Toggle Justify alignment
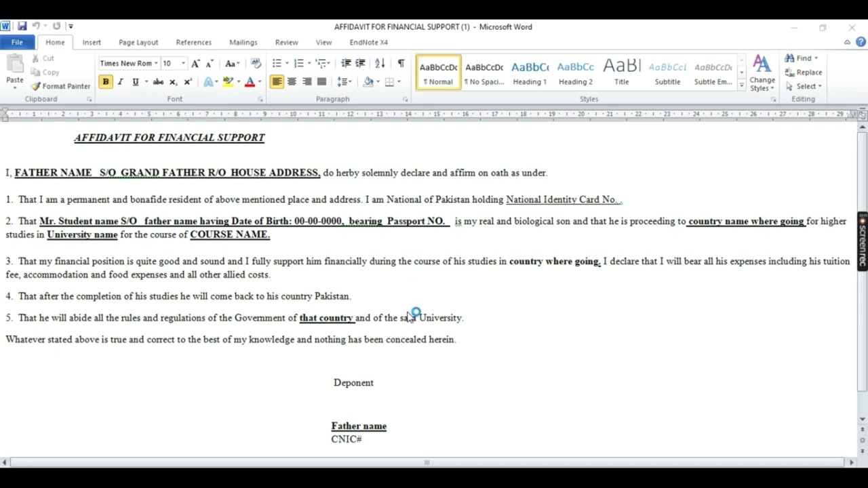The image size is (868, 488). [321, 82]
